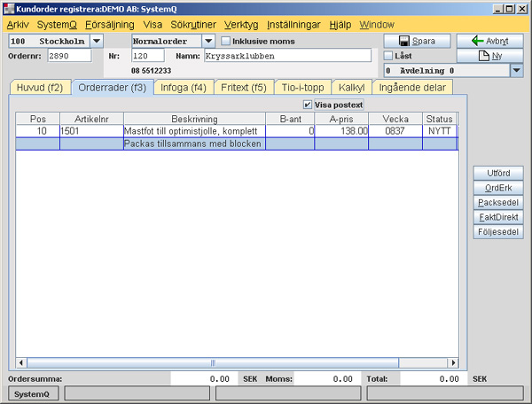Screen dimensions: 532x404
Task: Open the Visa menu
Action: 153,25
